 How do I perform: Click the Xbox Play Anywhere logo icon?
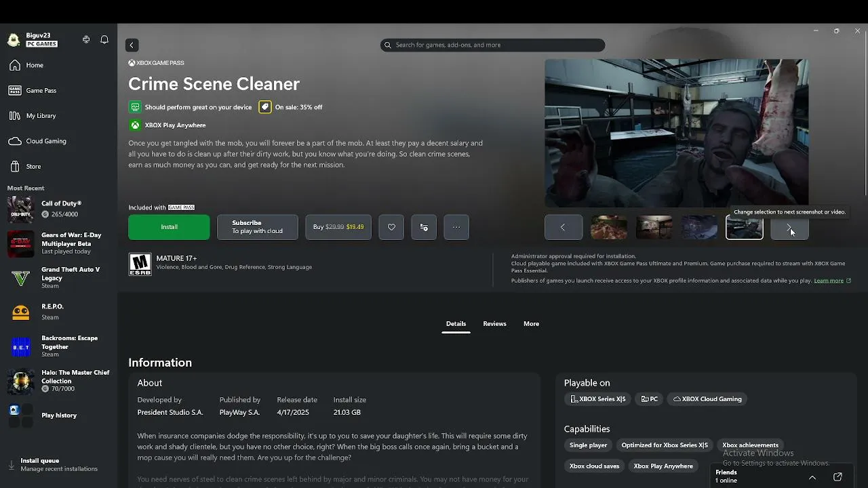click(135, 125)
